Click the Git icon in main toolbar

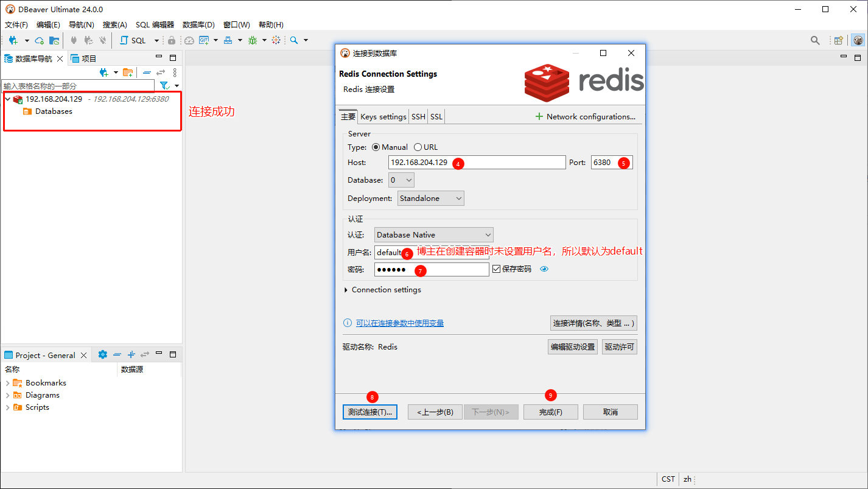coord(204,40)
